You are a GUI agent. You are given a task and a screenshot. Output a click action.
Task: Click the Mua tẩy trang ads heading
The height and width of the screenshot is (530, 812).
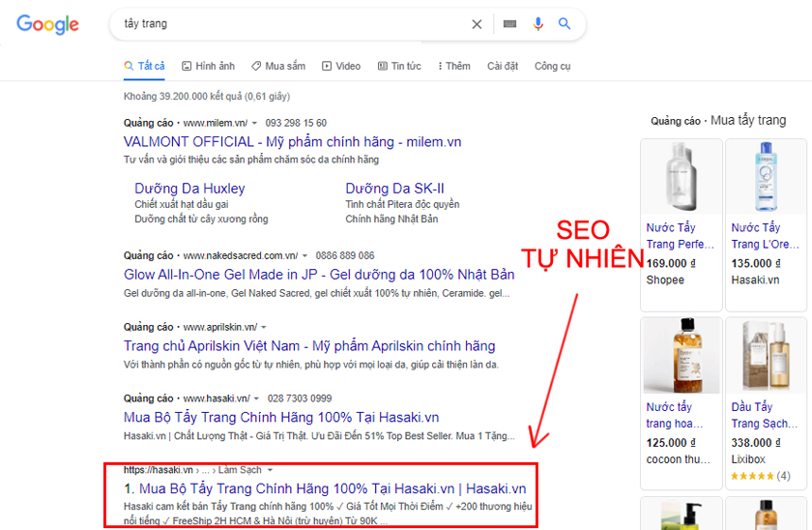click(748, 121)
